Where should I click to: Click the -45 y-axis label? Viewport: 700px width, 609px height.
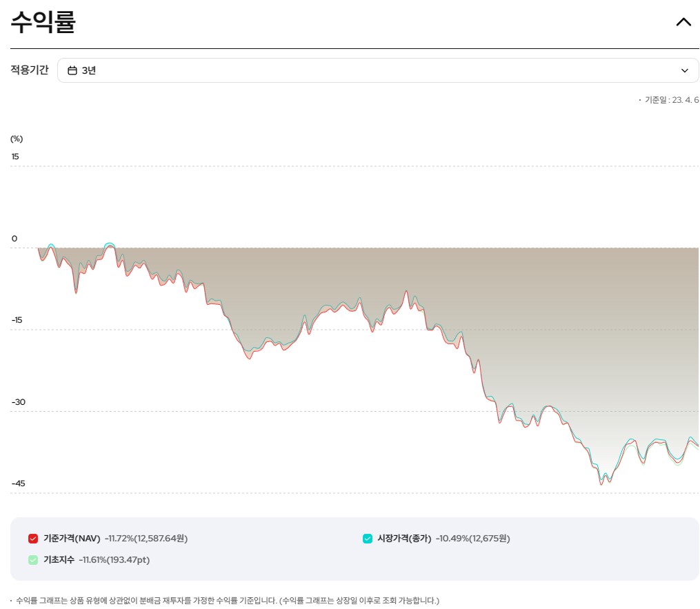pos(19,483)
